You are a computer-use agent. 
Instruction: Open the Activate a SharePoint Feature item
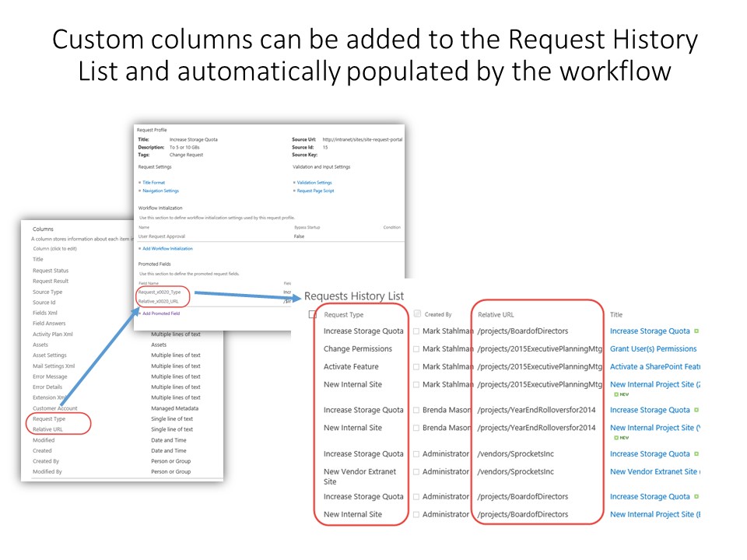point(654,367)
